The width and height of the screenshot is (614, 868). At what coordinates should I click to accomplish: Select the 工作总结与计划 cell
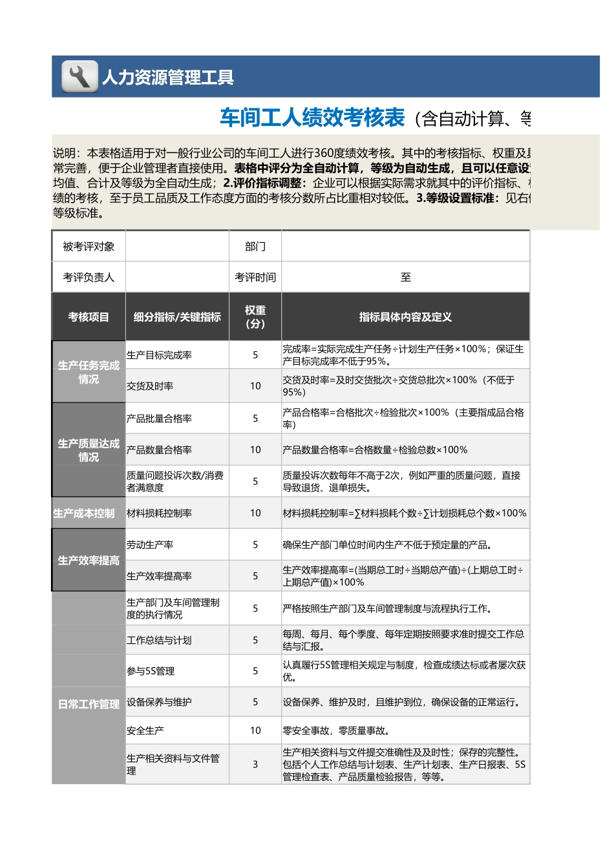coord(177,640)
